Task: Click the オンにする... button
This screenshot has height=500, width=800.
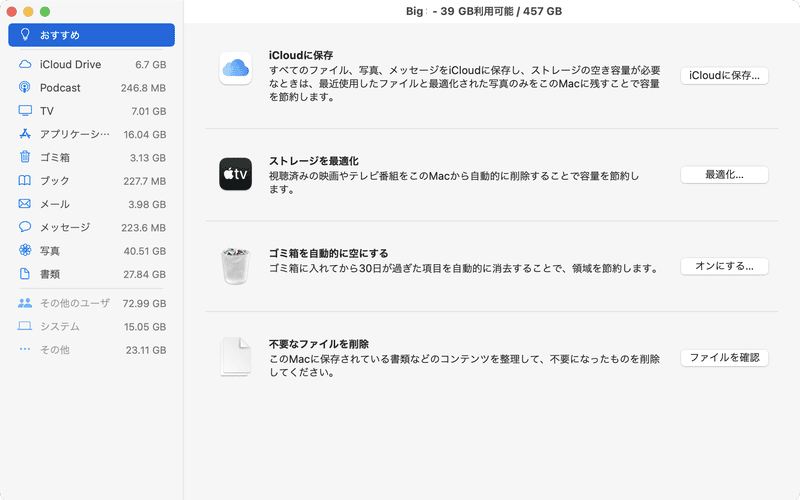Action: point(724,266)
